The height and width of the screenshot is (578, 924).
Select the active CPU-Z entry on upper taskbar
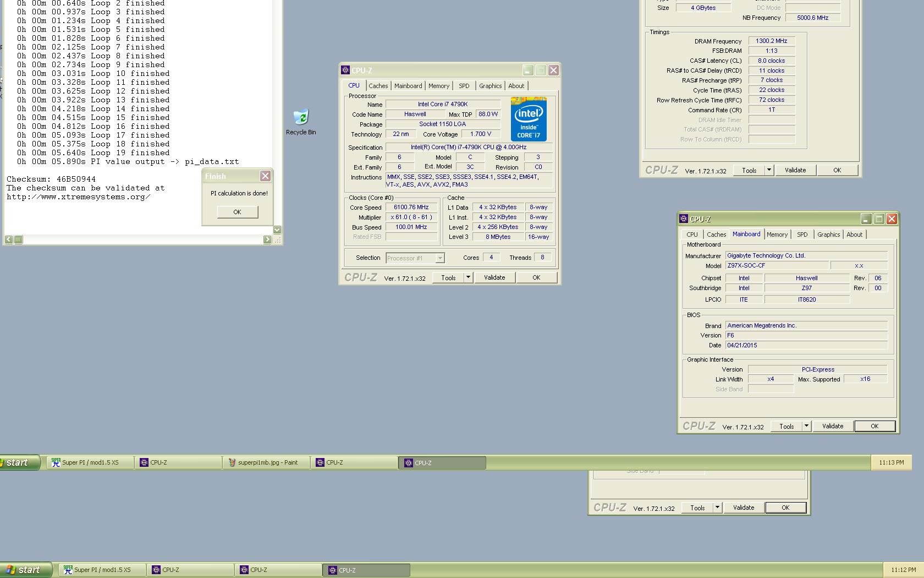click(442, 463)
